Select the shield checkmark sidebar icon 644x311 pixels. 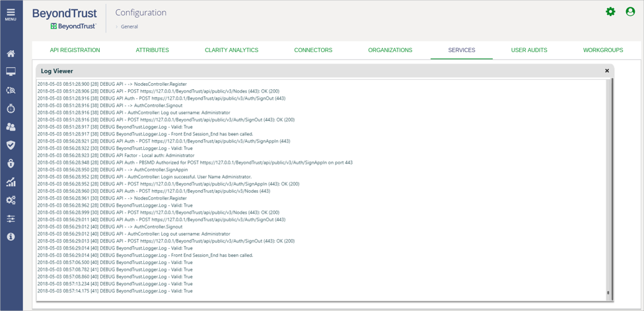[11, 145]
